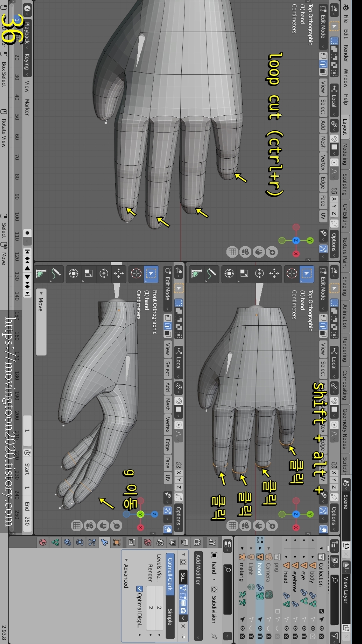Open the World properties tab
The height and width of the screenshot is (644, 362).
coord(148,542)
